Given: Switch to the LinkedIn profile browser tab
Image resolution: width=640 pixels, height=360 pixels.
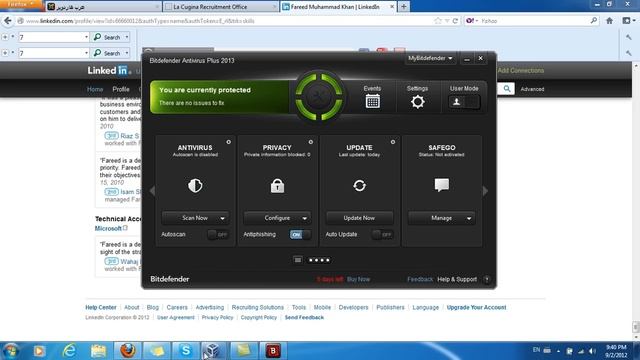Looking at the screenshot, I should tap(338, 7).
